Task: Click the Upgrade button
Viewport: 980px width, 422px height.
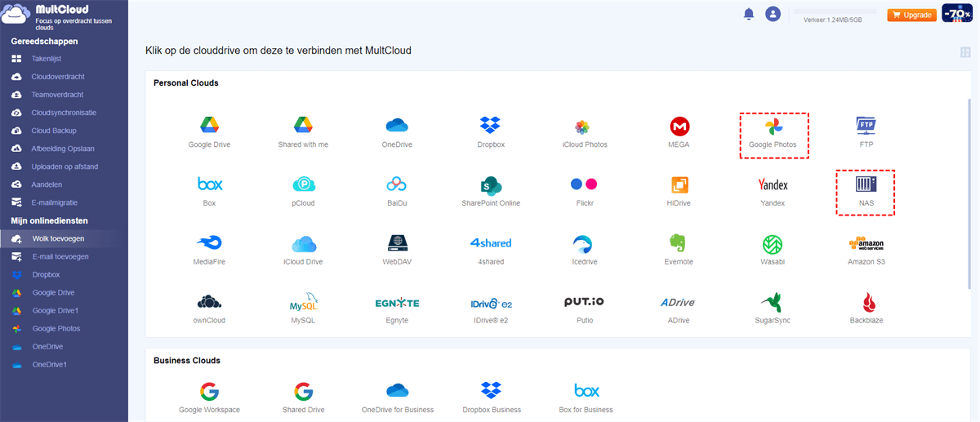Action: tap(911, 15)
